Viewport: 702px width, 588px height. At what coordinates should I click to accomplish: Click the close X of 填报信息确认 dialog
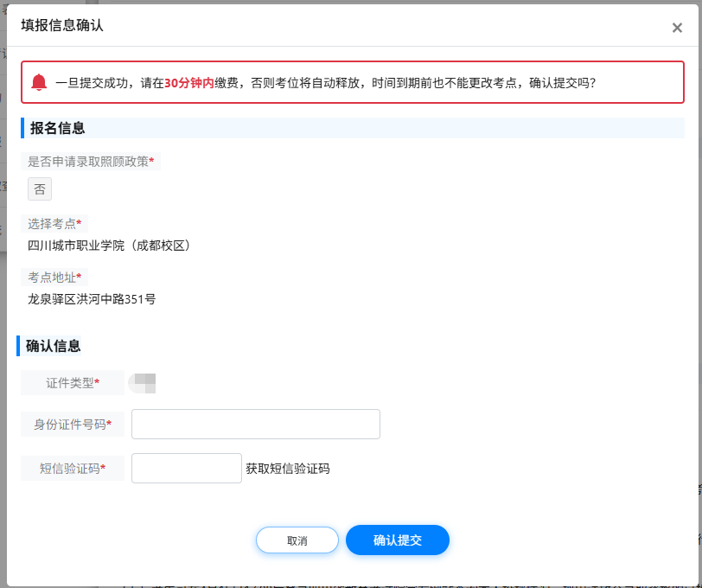pyautogui.click(x=677, y=28)
